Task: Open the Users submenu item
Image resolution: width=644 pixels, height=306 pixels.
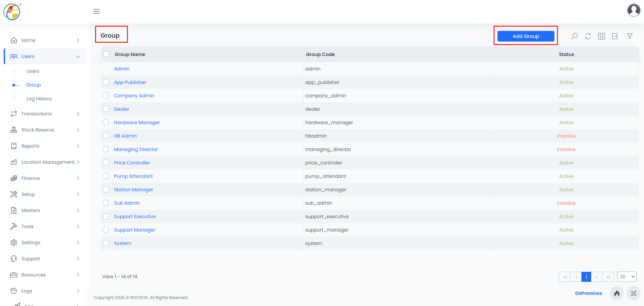Action: click(33, 71)
